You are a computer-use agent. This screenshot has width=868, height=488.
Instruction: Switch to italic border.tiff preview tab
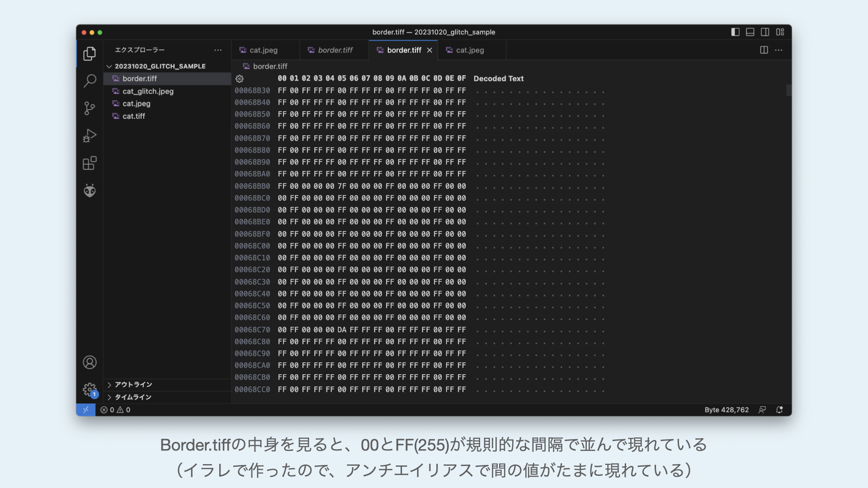point(335,50)
